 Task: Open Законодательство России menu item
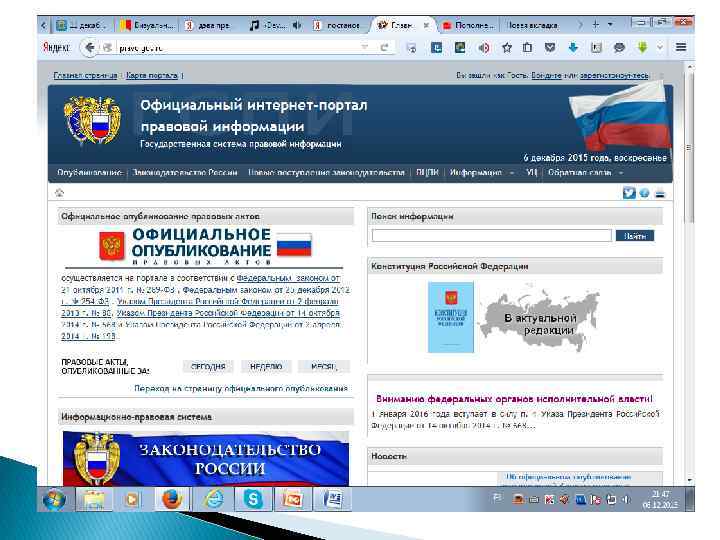185,173
